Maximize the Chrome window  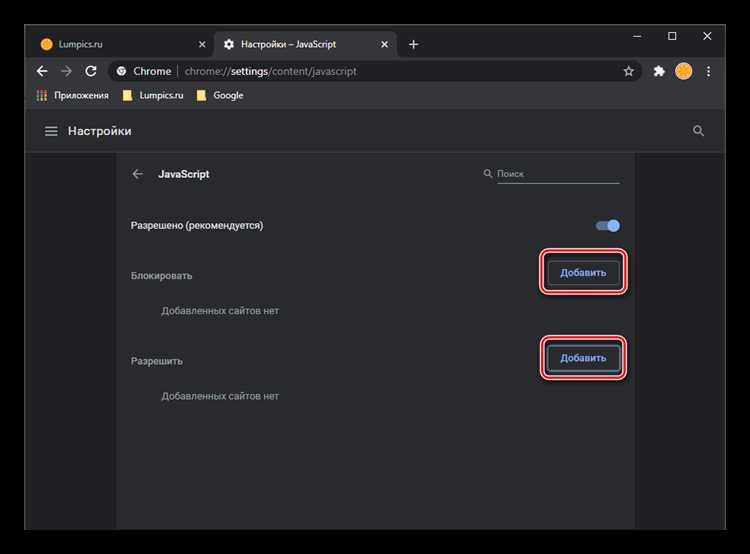click(x=672, y=36)
